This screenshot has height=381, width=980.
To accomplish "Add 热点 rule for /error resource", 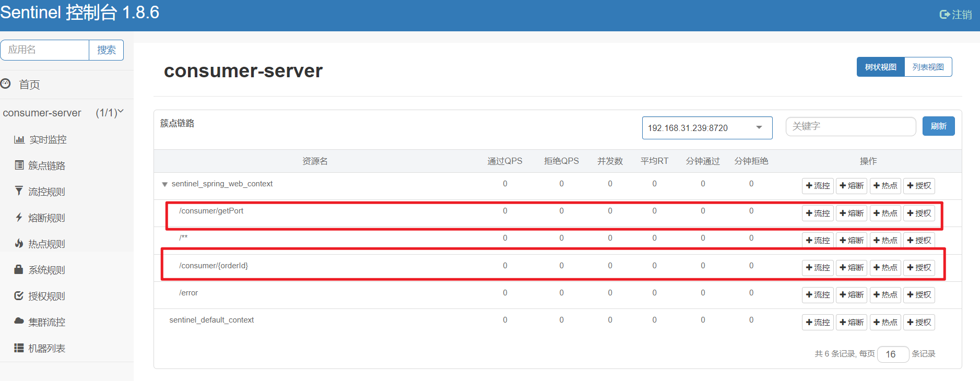I will coord(885,295).
